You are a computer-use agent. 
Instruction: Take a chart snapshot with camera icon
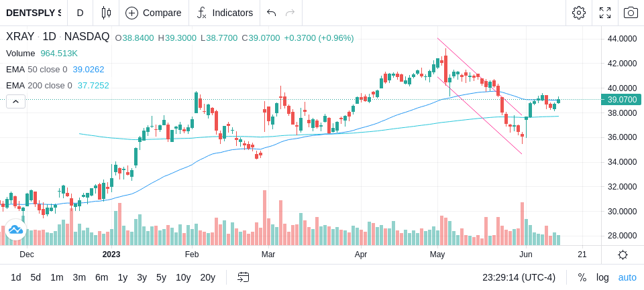[631, 13]
